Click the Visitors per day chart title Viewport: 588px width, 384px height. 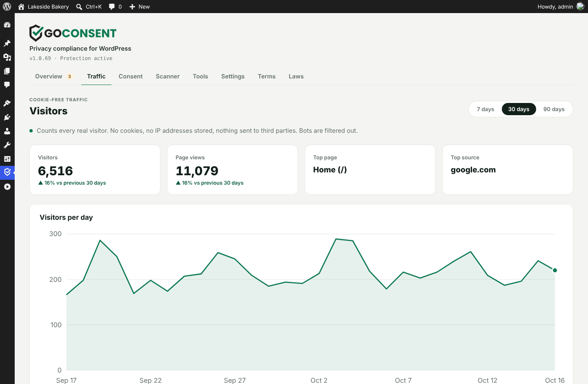(66, 217)
